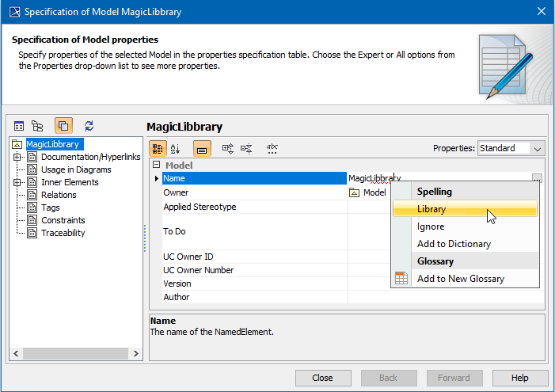Expand the Documentation/Hyperlinks tree node
555x392 pixels.
(x=17, y=157)
